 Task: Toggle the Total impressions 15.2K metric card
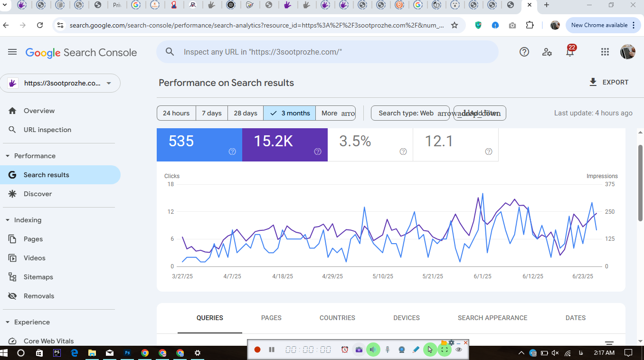click(285, 145)
